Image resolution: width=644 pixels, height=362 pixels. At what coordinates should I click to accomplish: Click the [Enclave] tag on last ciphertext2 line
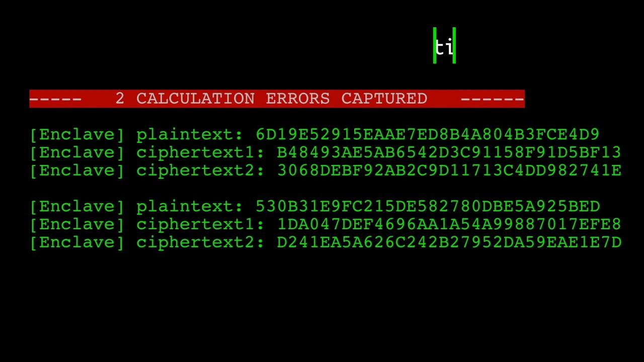click(76, 243)
